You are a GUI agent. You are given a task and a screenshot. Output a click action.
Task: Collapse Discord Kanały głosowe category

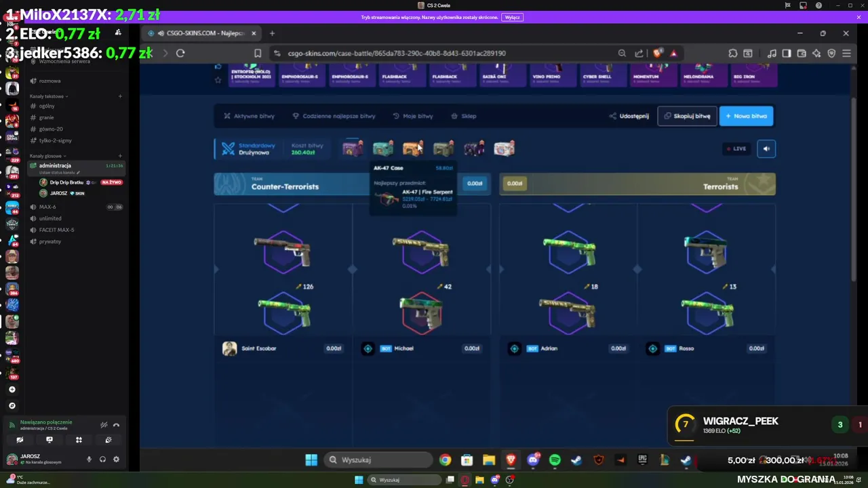(x=47, y=156)
